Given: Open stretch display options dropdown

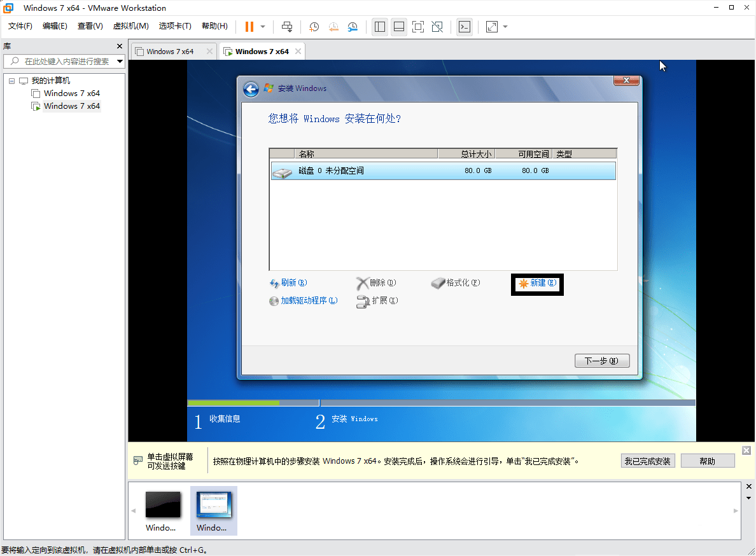Looking at the screenshot, I should click(x=505, y=27).
